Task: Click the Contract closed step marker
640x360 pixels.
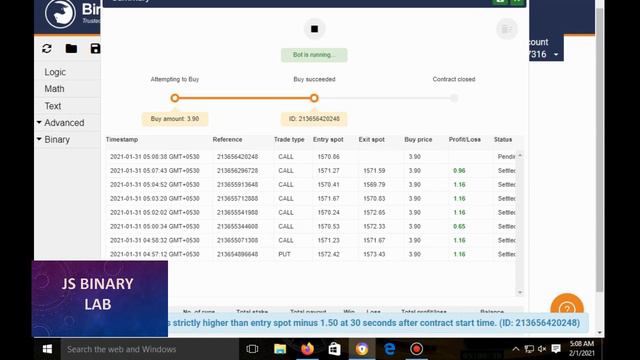Action: (454, 98)
